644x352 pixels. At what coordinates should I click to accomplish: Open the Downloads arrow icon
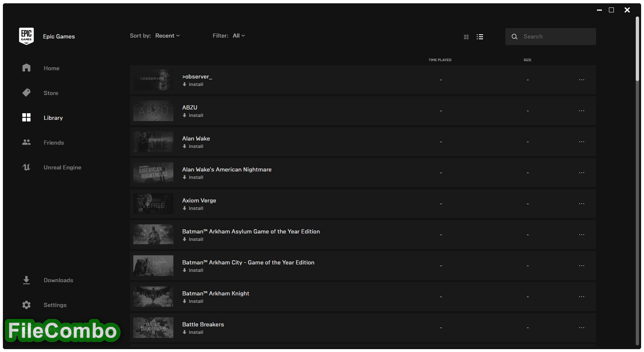click(26, 280)
